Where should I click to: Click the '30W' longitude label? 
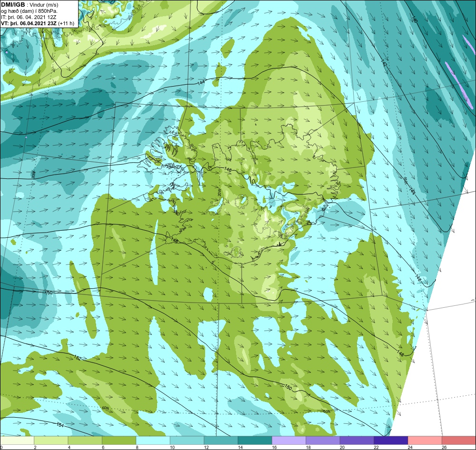tap(33, 175)
